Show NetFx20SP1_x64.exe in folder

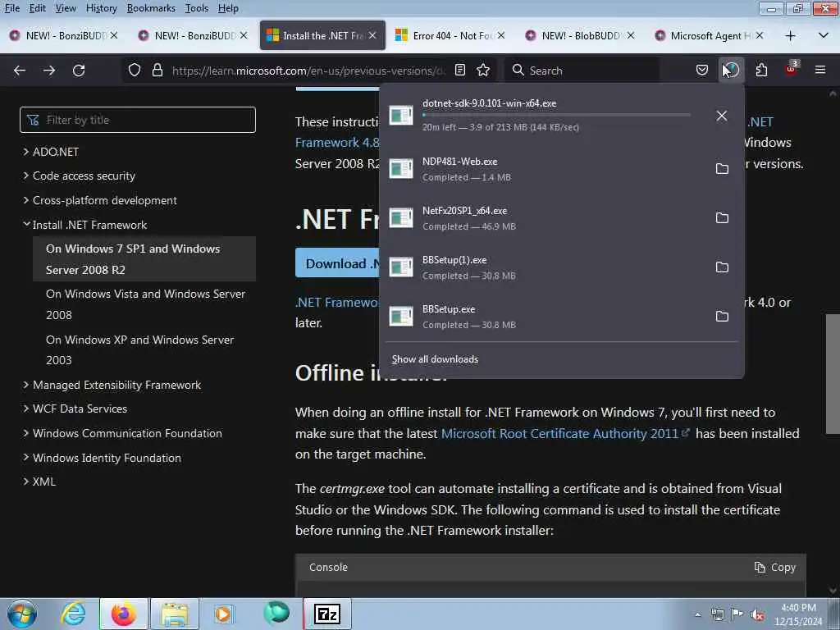[722, 218]
